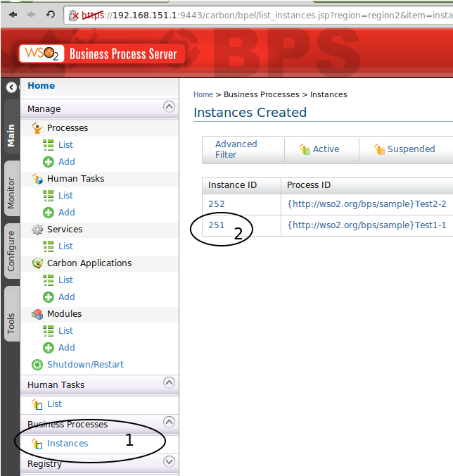
Task: Go back using the browser back arrow
Action: tap(13, 15)
